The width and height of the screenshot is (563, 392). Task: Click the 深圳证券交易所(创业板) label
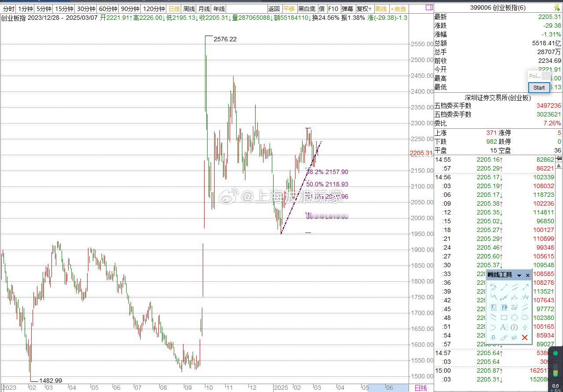click(498, 98)
